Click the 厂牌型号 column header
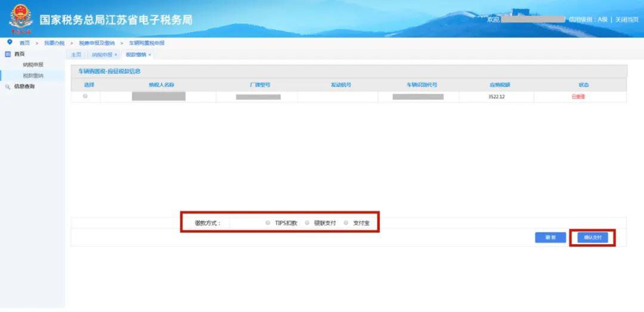The width and height of the screenshot is (644, 312). 259,85
